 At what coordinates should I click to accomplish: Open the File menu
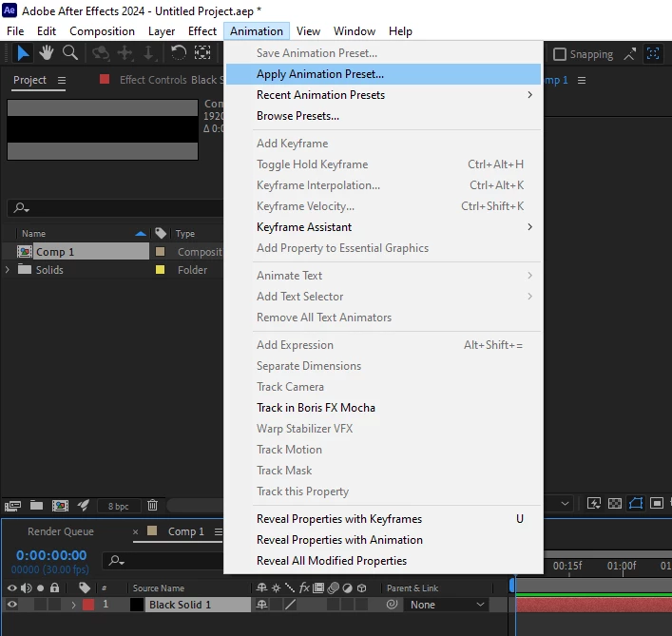[15, 31]
